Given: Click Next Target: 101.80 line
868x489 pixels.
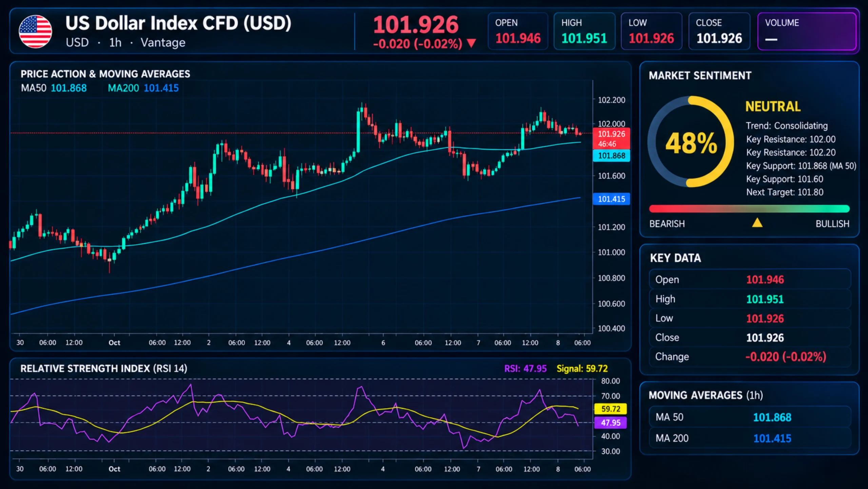Looking at the screenshot, I should 785,192.
